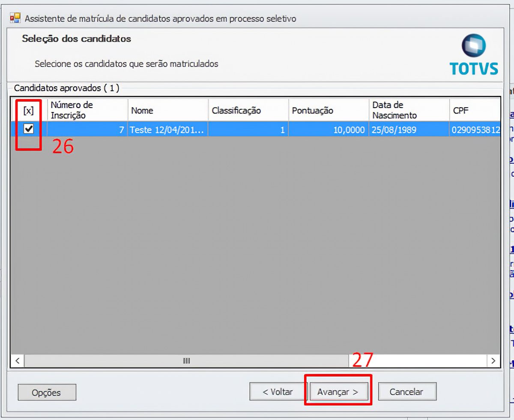Image resolution: width=514 pixels, height=420 pixels.
Task: Open the Opções button
Action: coord(47,393)
